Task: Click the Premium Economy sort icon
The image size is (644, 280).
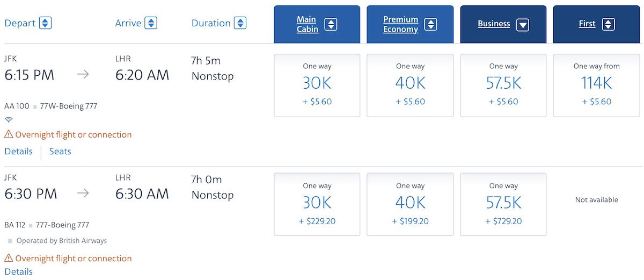Action: (430, 24)
